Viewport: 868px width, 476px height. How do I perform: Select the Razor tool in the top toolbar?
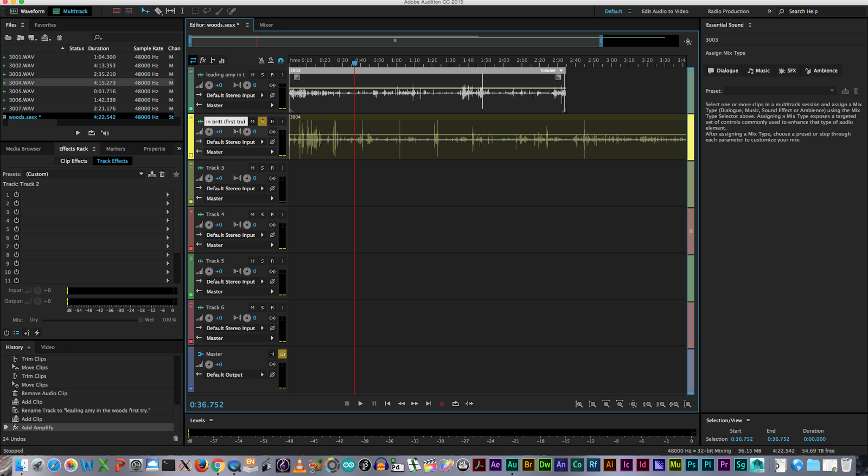(158, 11)
